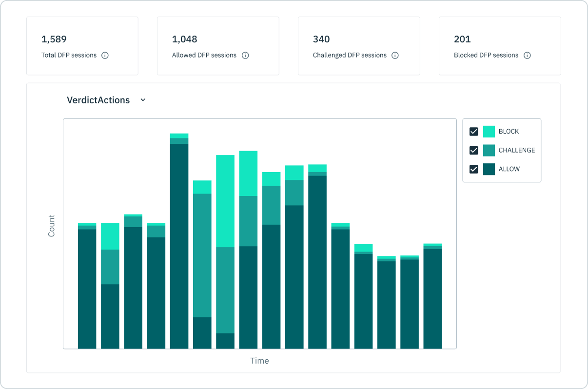Click the CHALLENGE legend label text
This screenshot has height=389, width=588.
(517, 150)
